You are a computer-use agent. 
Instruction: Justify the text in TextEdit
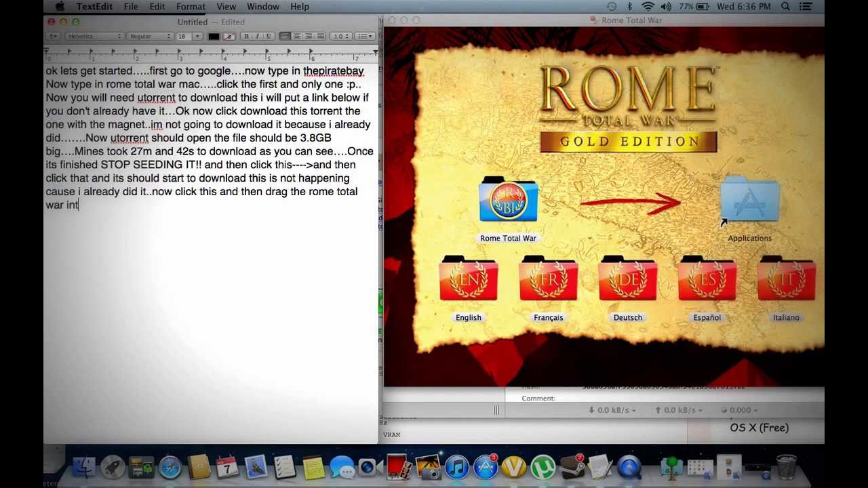click(x=320, y=36)
